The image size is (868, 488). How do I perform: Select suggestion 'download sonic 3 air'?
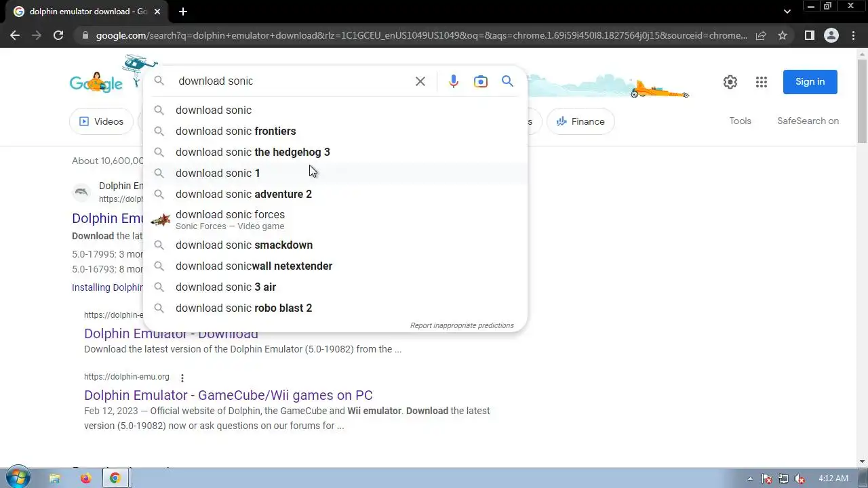[335, 287]
